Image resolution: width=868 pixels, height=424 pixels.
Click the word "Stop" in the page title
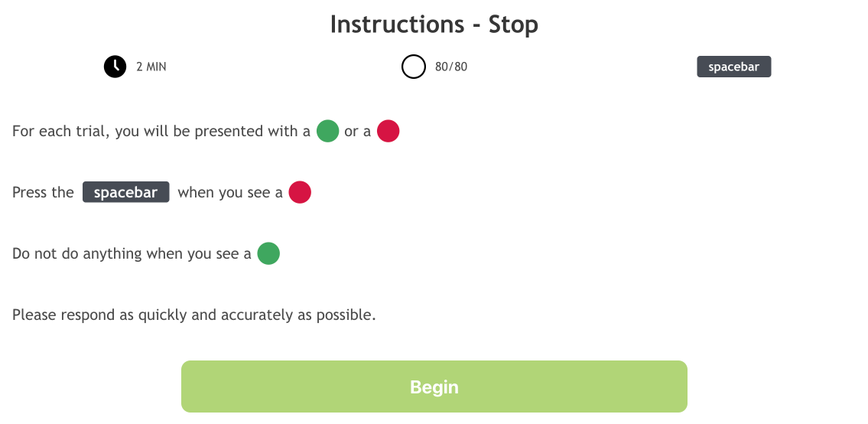tap(513, 24)
